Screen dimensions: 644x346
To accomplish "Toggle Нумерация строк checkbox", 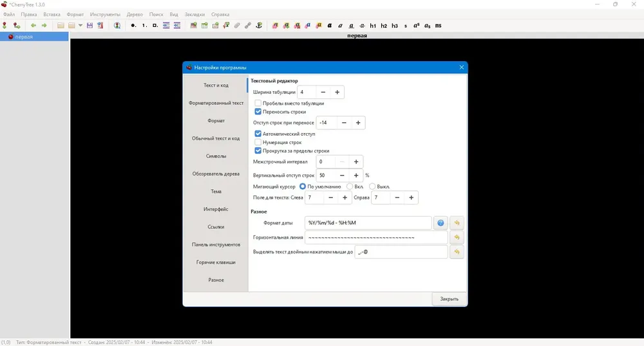I will (x=258, y=142).
